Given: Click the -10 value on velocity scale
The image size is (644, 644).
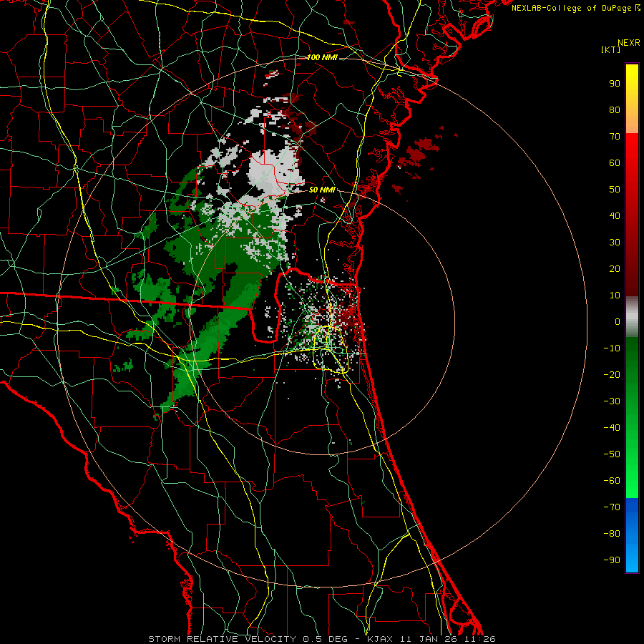Looking at the screenshot, I should [x=612, y=348].
